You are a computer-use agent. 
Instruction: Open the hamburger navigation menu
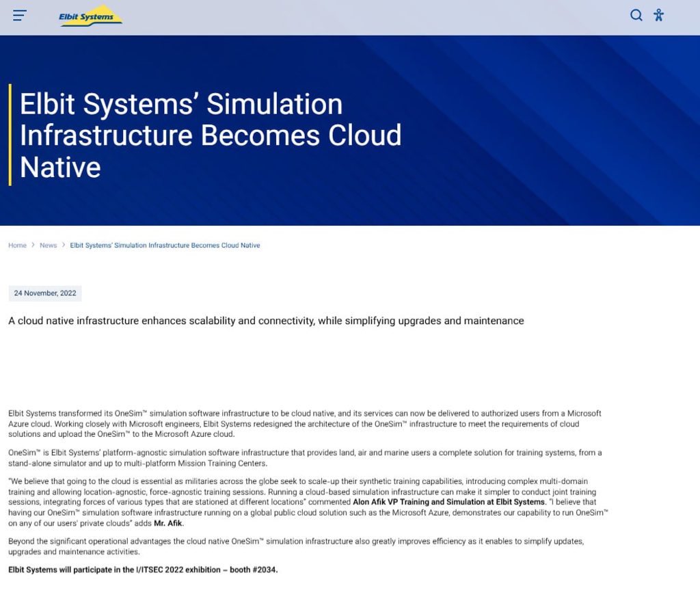tap(20, 15)
